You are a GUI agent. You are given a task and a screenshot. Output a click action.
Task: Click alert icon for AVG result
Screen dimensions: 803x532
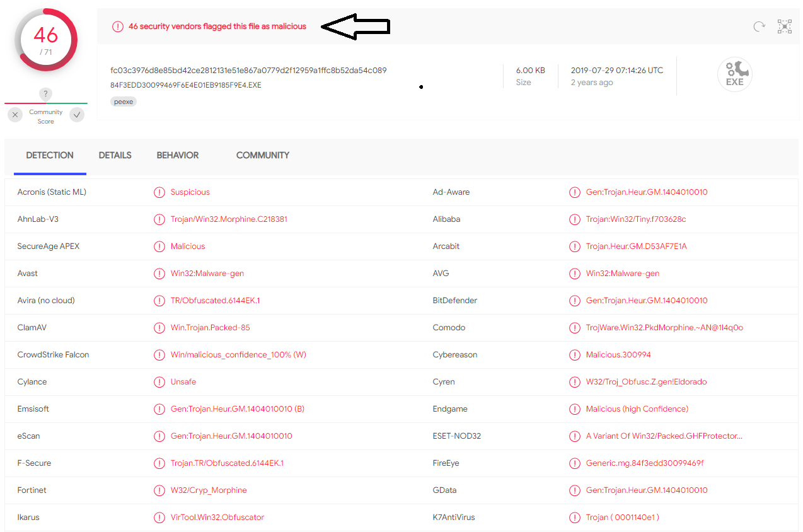point(575,274)
